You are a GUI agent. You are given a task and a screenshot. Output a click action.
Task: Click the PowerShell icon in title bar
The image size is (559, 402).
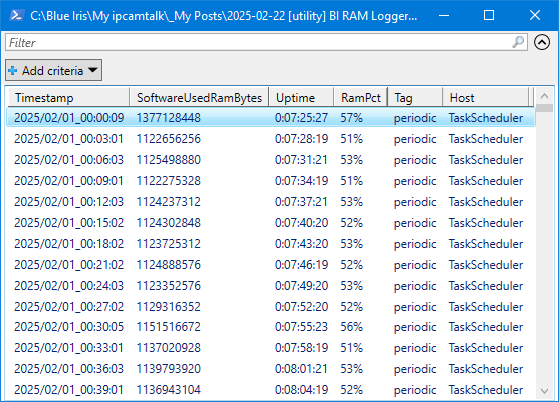pos(17,15)
